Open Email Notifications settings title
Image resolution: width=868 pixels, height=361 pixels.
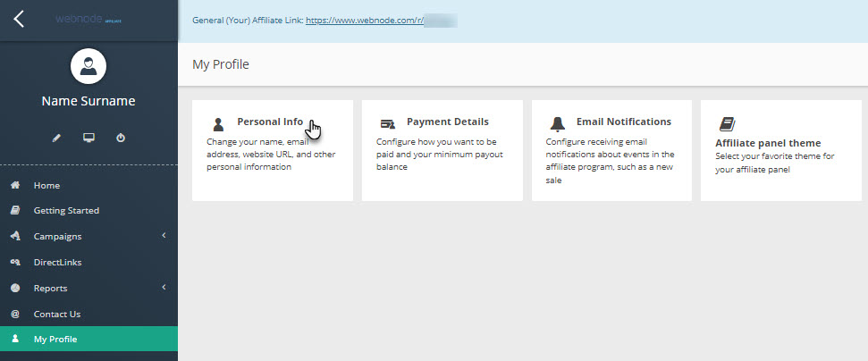(623, 122)
